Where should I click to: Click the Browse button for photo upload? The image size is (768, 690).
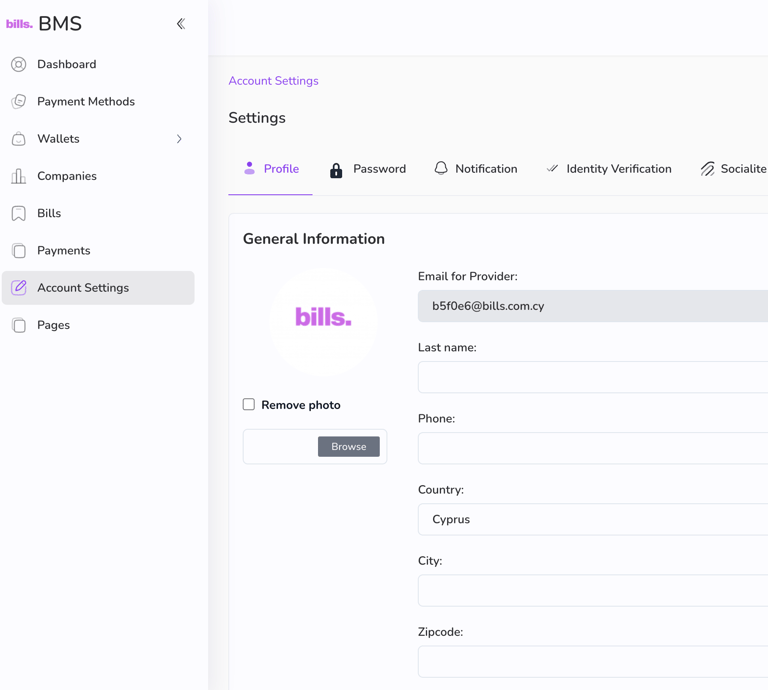[x=348, y=447]
